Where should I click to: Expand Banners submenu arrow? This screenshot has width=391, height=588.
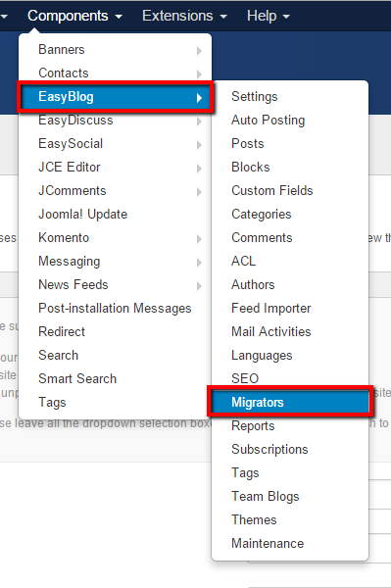pyautogui.click(x=199, y=51)
